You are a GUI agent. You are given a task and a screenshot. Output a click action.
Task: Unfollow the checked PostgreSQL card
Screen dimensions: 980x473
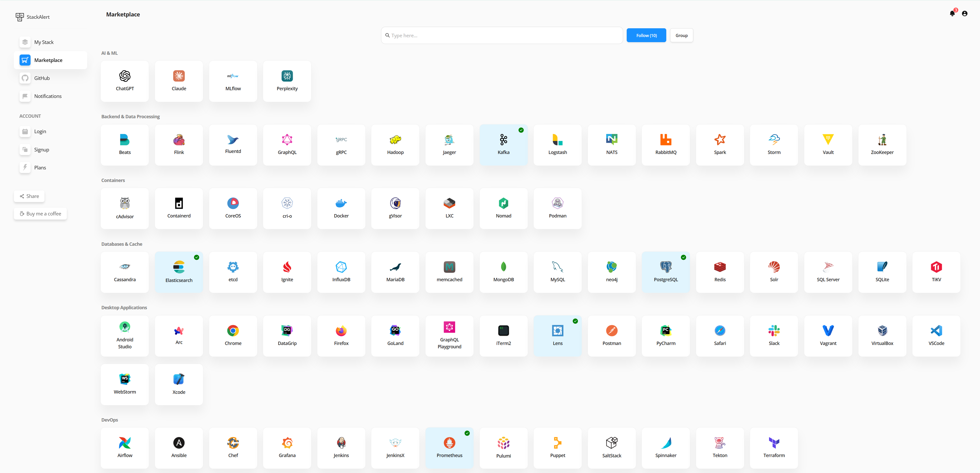(666, 272)
